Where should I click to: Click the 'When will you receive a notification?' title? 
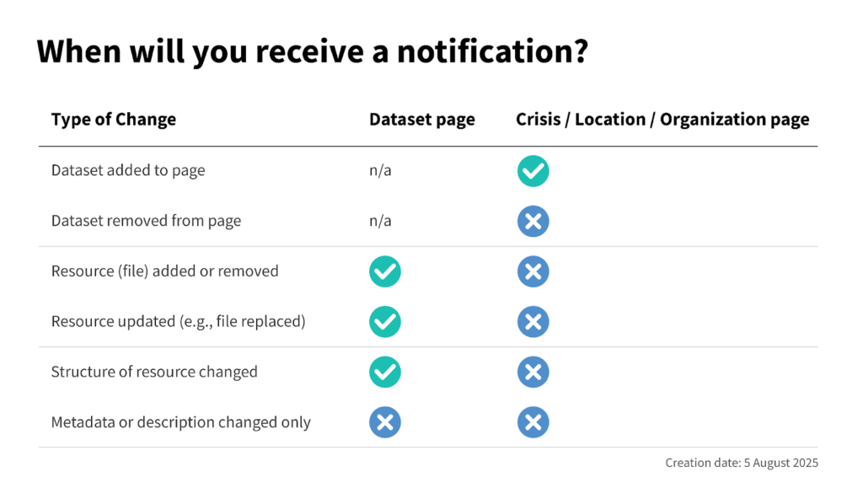point(312,52)
